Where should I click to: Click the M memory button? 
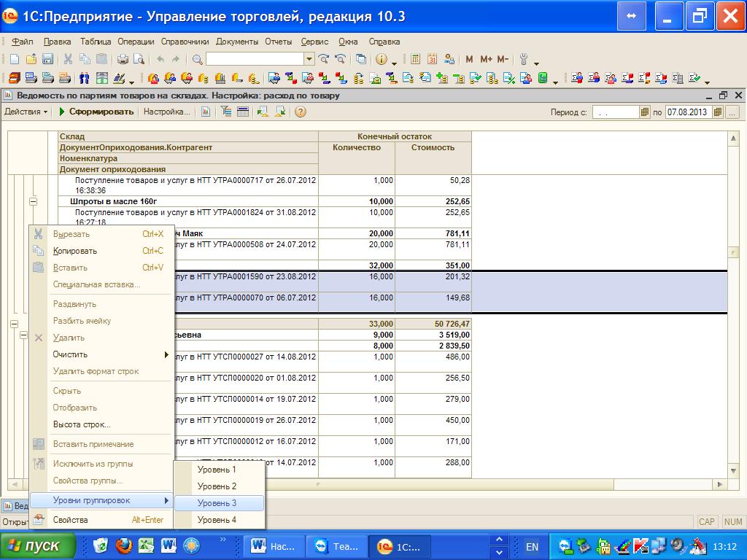(469, 59)
